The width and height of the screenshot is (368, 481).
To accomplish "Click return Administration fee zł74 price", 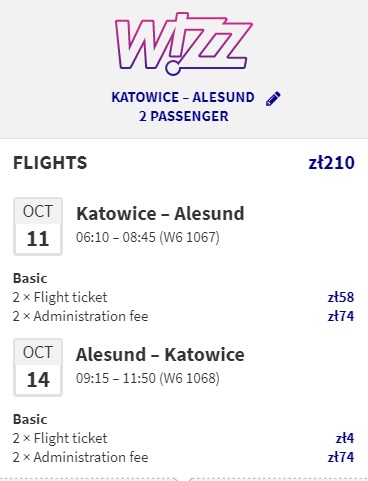I will click(x=341, y=457).
